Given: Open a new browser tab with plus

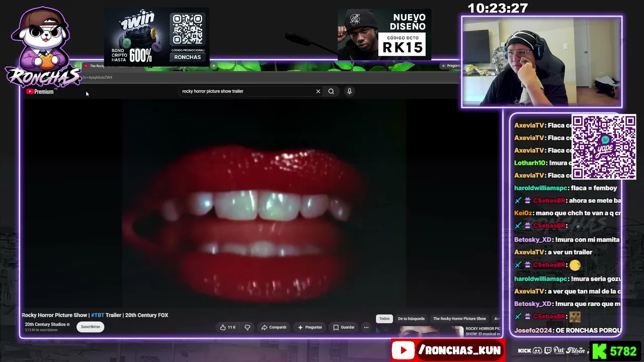Looking at the screenshot, I should pos(213,66).
